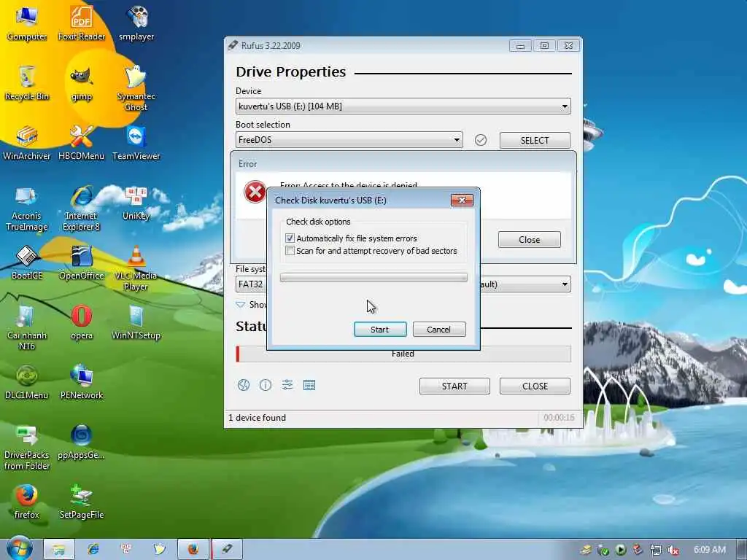Image resolution: width=747 pixels, height=560 pixels.
Task: Open Rufus settings sliders icon
Action: (x=287, y=385)
